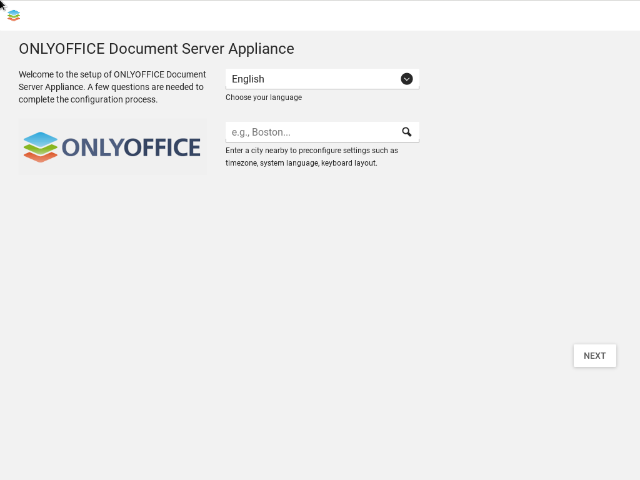Click the stacked layers emblem in large logo
Viewport: 640px width, 480px height.
[x=40, y=147]
